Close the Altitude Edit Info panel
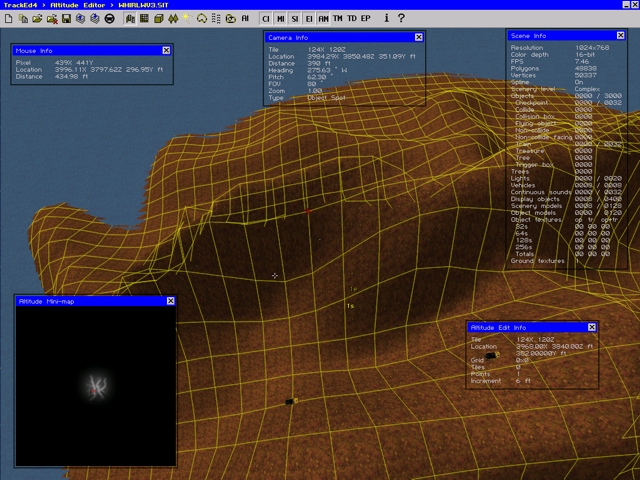 [591, 327]
